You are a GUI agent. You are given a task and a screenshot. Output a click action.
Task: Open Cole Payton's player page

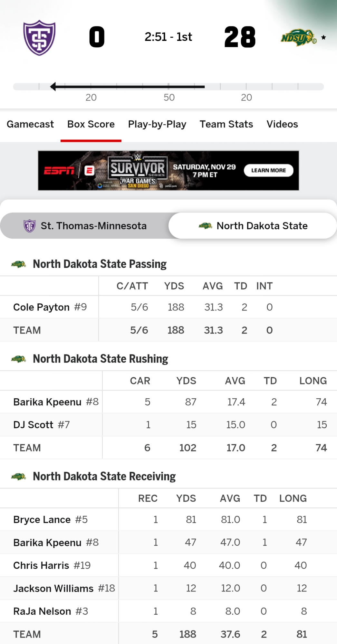[41, 307]
